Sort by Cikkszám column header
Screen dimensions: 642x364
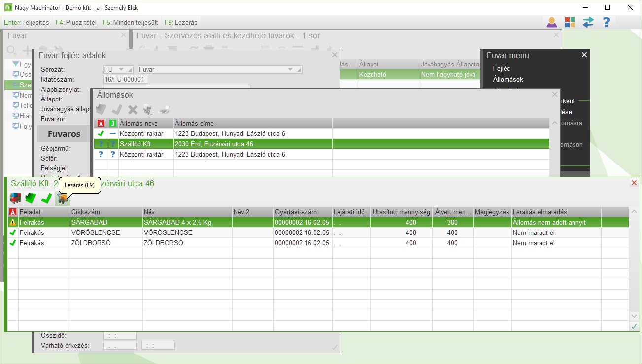pyautogui.click(x=106, y=212)
